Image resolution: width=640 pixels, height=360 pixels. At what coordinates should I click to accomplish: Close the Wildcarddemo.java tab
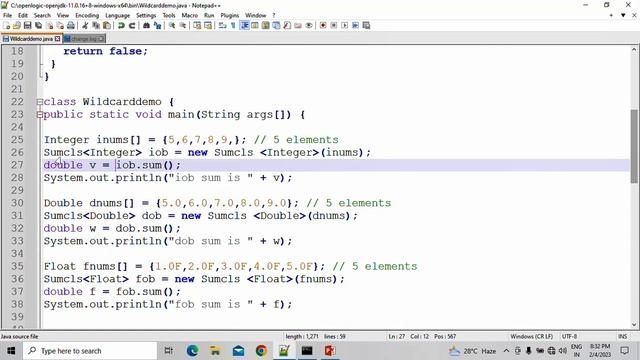[x=58, y=39]
